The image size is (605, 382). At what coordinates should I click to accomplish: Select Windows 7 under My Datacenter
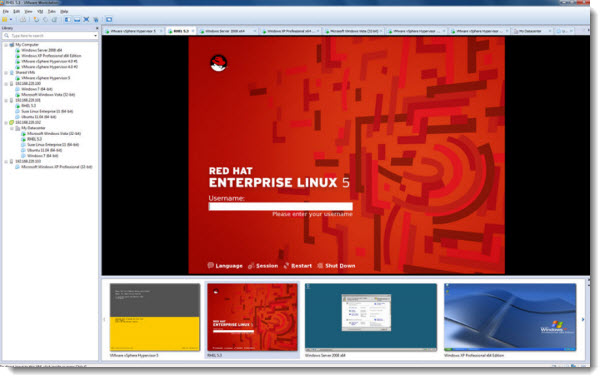[x=43, y=156]
